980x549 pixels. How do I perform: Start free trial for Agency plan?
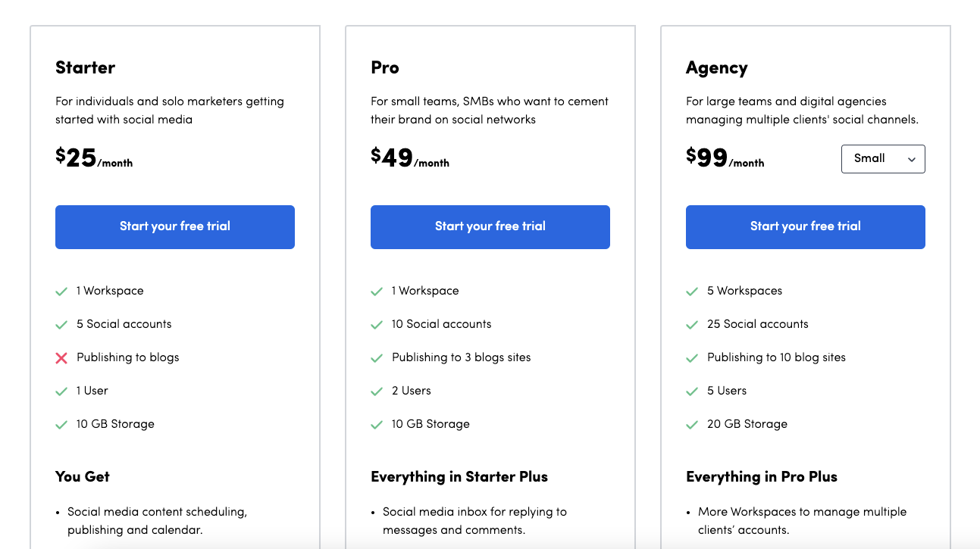806,226
